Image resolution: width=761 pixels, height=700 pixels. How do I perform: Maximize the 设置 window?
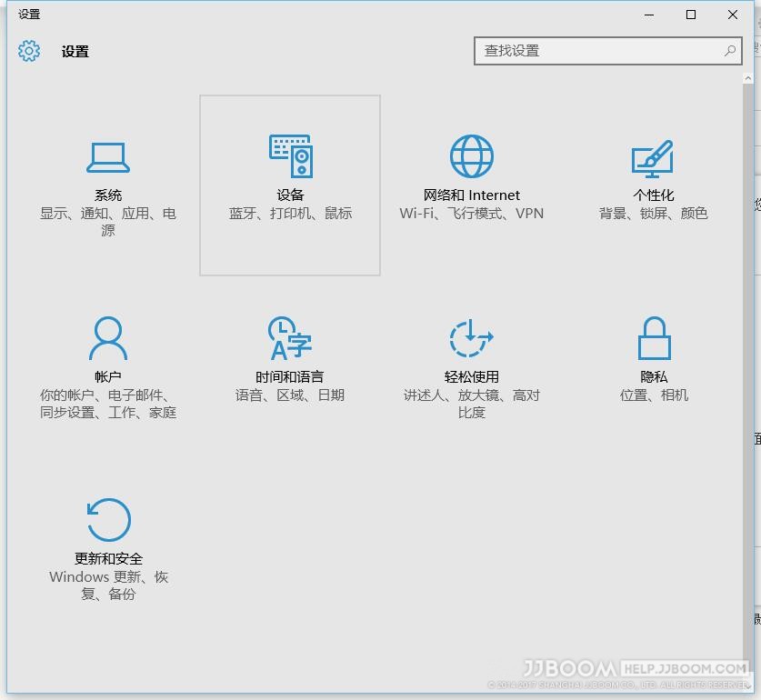[x=691, y=15]
